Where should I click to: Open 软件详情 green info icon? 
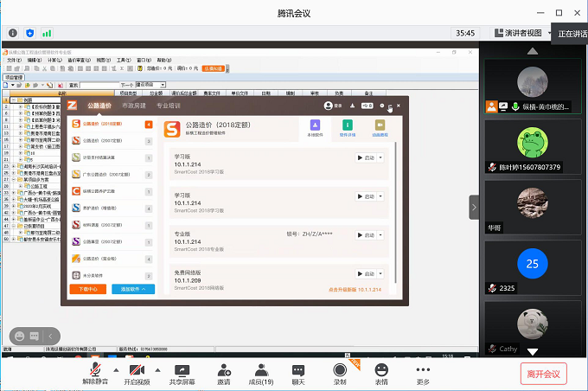pos(348,128)
